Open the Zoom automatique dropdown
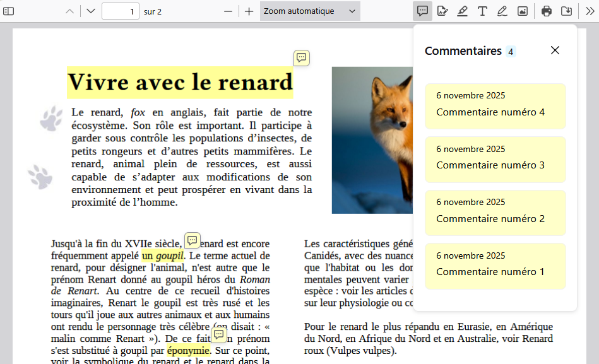 tap(309, 11)
